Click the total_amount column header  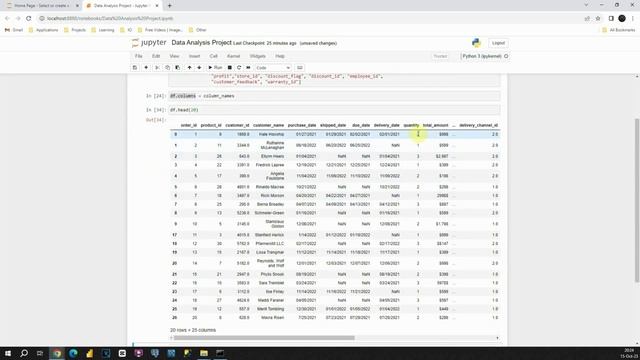tap(435, 125)
